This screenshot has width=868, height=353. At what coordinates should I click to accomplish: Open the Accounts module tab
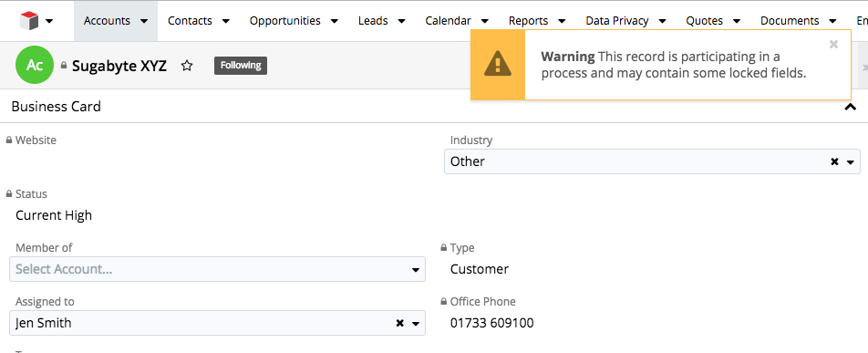pos(107,21)
